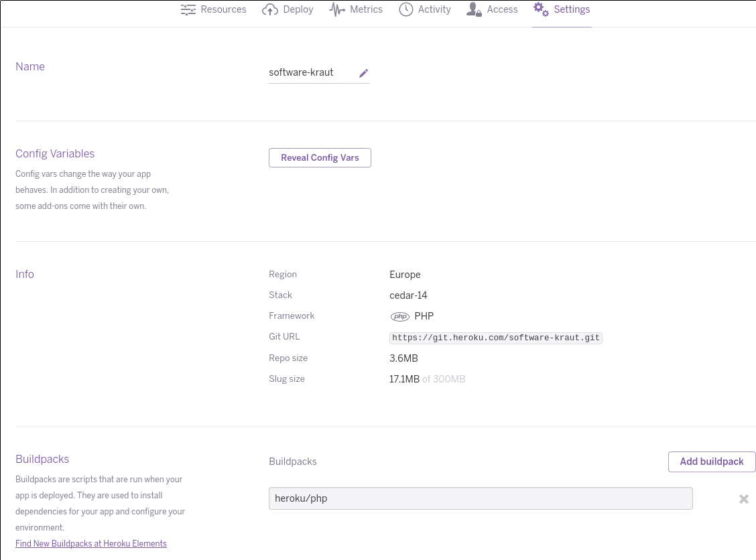Click the software-kraut name field
756x560 pixels.
[x=310, y=72]
